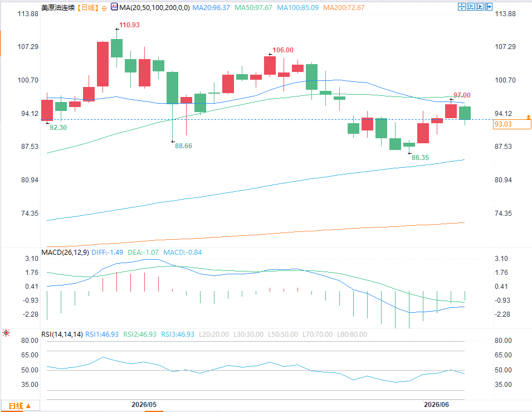Open the MA indicator chart icon
Image resolution: width=532 pixels, height=412 pixels.
(x=114, y=7)
